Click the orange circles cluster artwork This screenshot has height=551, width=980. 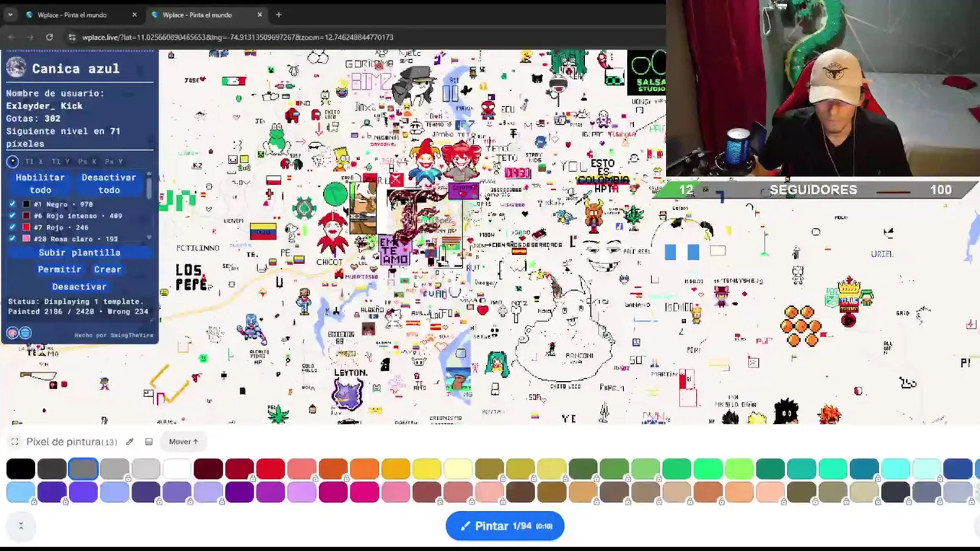tap(801, 326)
